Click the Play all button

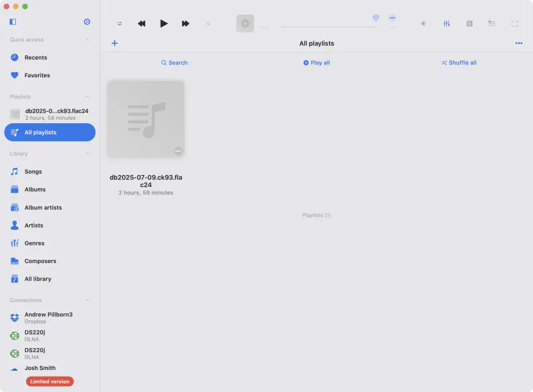[x=316, y=63]
